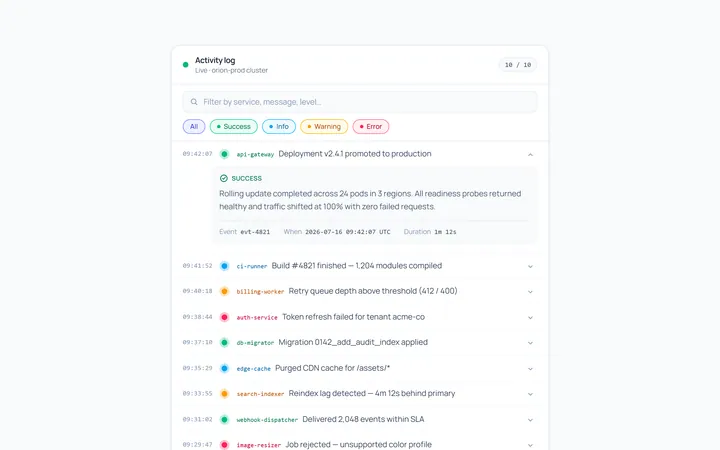The width and height of the screenshot is (720, 450).
Task: Expand the db-migrator migration entry
Action: click(530, 343)
